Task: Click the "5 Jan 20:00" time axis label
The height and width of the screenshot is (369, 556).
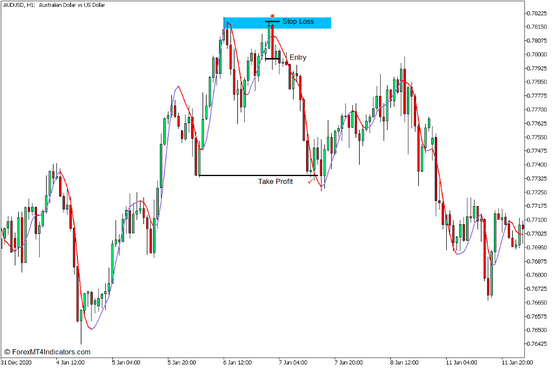Action: pyautogui.click(x=182, y=363)
